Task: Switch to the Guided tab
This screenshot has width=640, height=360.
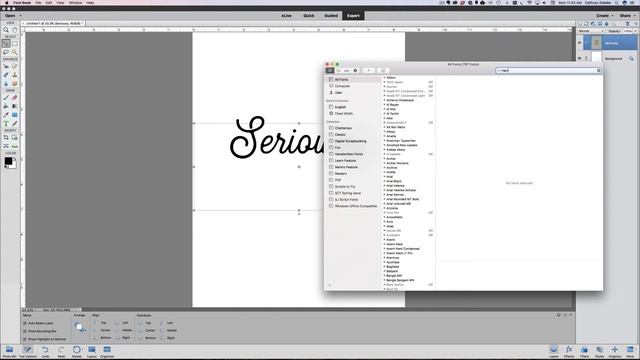Action: (331, 16)
